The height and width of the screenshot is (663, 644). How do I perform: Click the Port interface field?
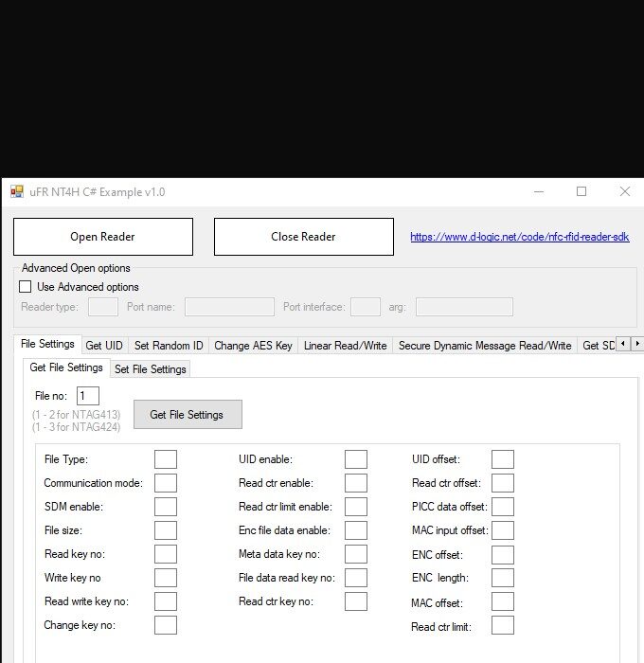(366, 307)
